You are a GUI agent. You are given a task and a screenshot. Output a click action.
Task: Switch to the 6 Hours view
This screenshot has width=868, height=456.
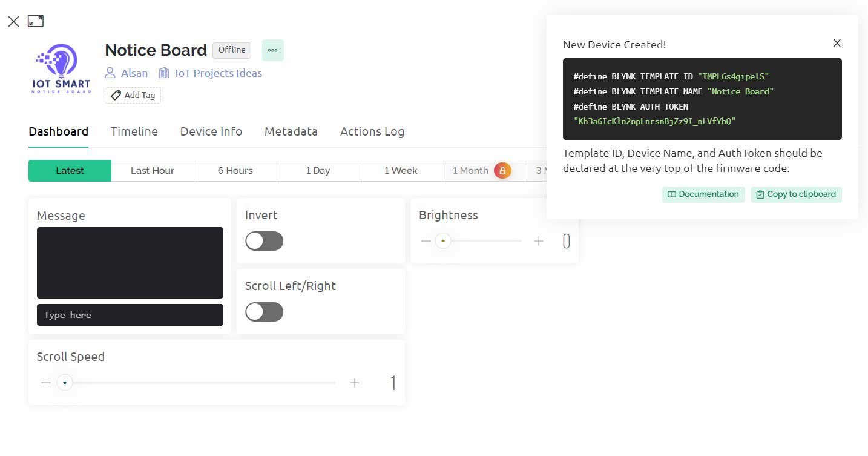tap(235, 170)
